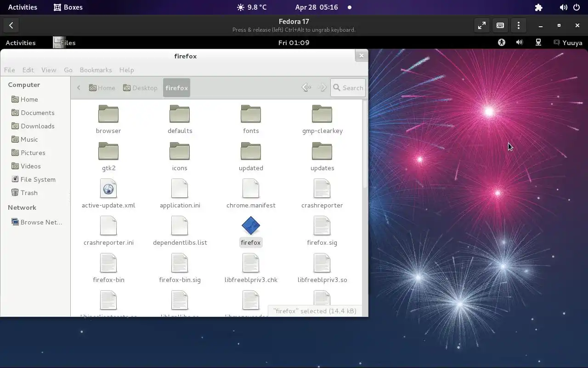Open the Boxes three-dot menu
Image resolution: width=588 pixels, height=368 pixels.
pyautogui.click(x=519, y=26)
